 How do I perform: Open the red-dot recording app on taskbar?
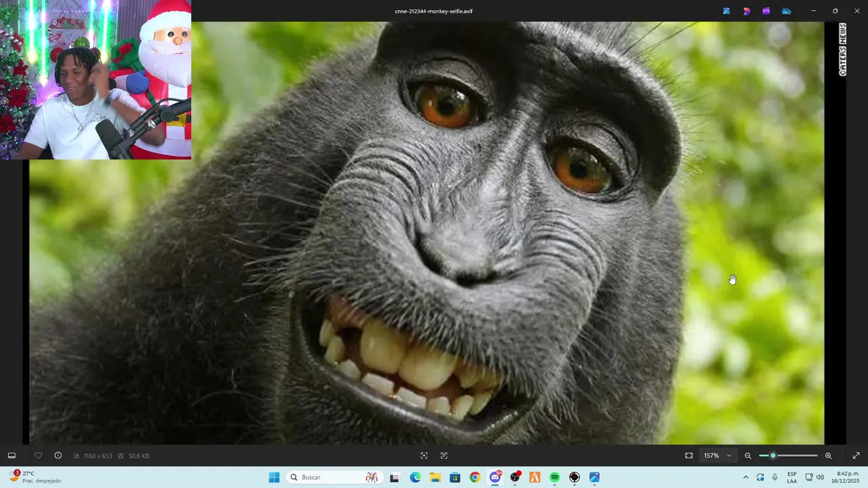515,477
